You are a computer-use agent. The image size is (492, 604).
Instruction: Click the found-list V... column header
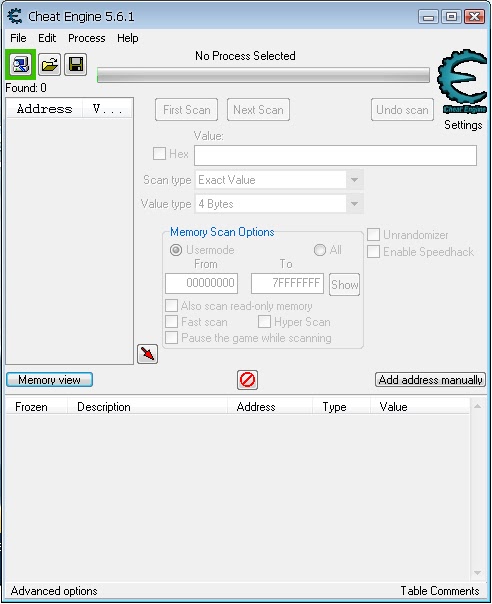(x=107, y=109)
